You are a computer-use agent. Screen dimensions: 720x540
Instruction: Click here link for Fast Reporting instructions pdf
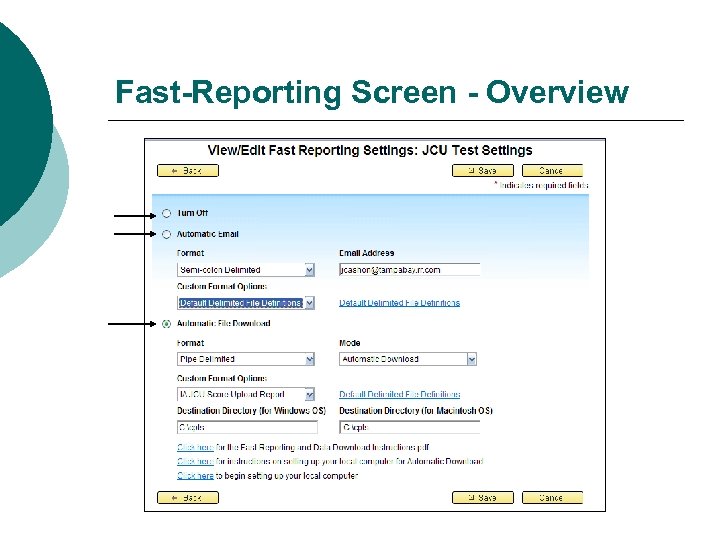click(195, 447)
